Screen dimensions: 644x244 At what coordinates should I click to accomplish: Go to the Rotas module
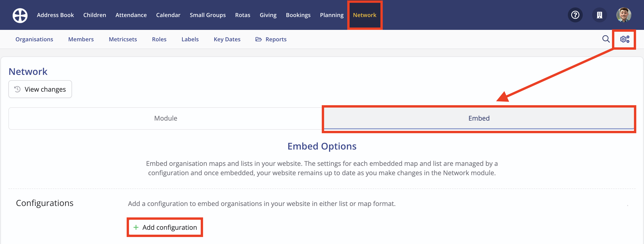point(243,15)
